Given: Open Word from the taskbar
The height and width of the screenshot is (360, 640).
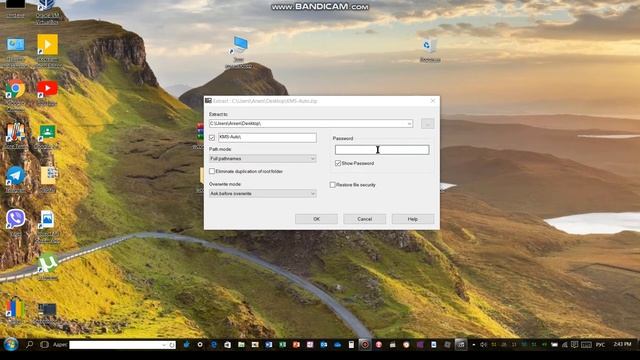Looking at the screenshot, I should click(269, 344).
